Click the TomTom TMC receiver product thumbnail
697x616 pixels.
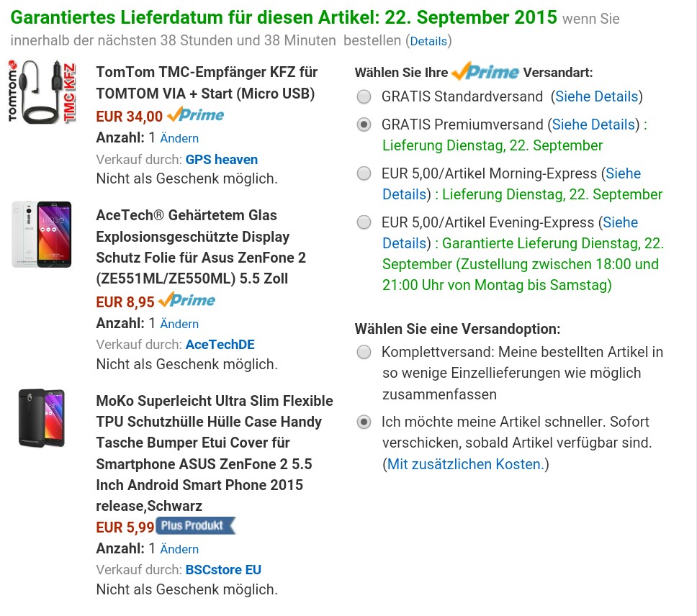click(43, 93)
